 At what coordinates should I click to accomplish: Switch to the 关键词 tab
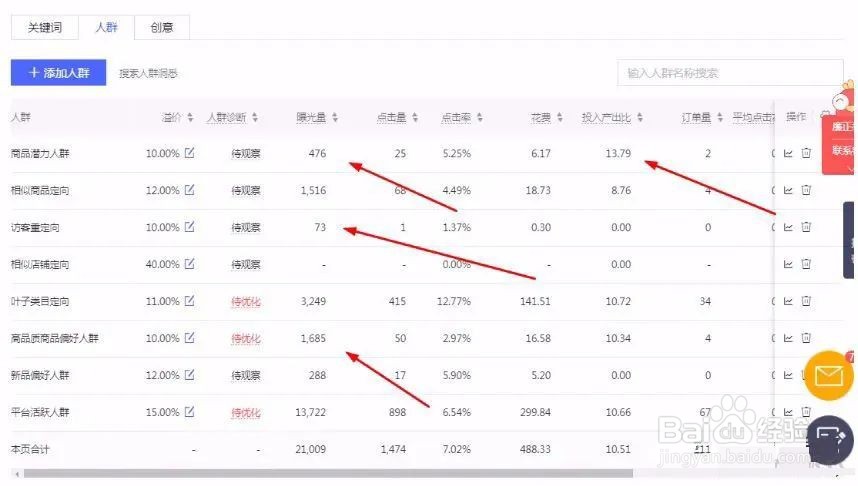point(45,27)
